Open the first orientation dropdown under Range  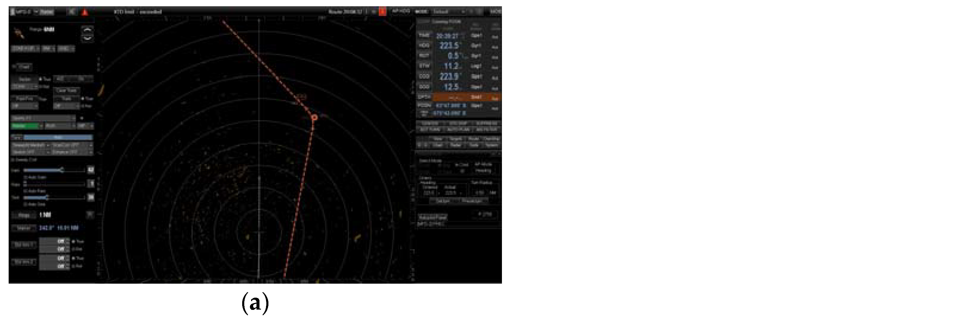coord(25,49)
